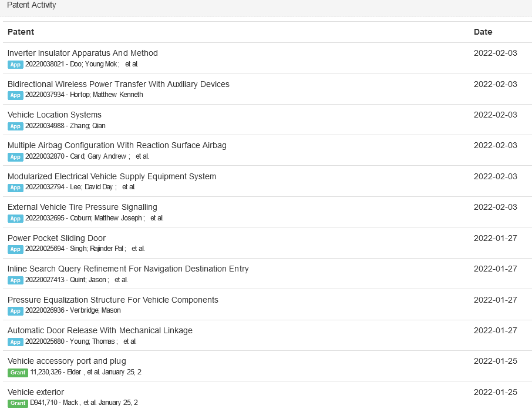This screenshot has width=532, height=412.
Task: Click App badge for 20220025694
Action: point(15,249)
